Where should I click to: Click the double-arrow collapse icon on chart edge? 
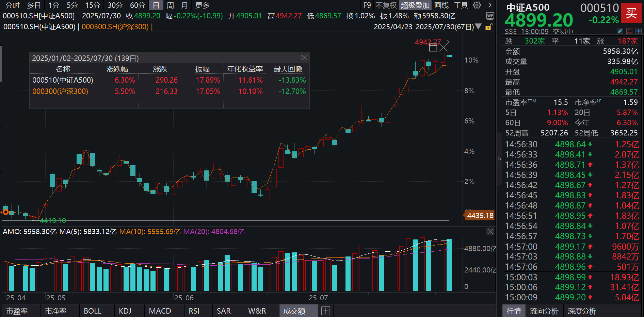[499, 158]
